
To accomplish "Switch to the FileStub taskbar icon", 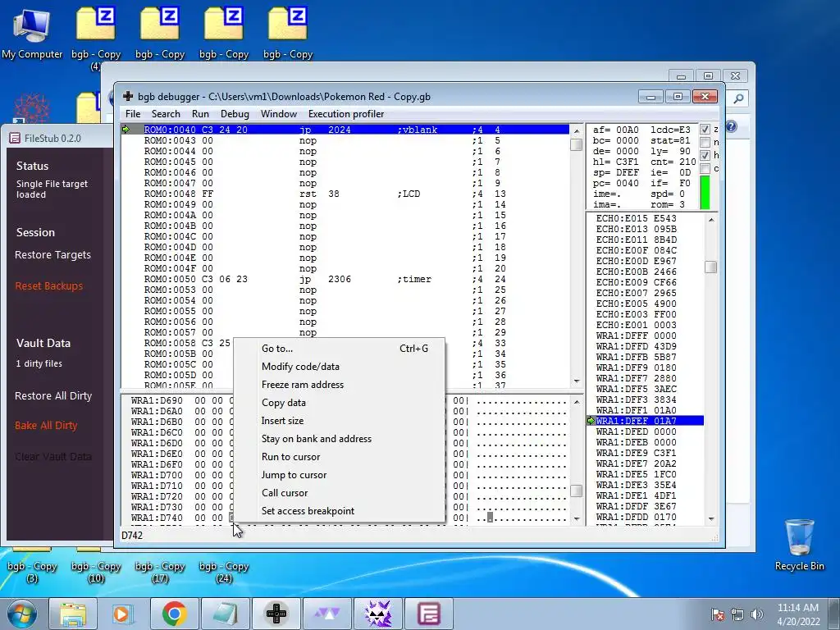I will 428,614.
